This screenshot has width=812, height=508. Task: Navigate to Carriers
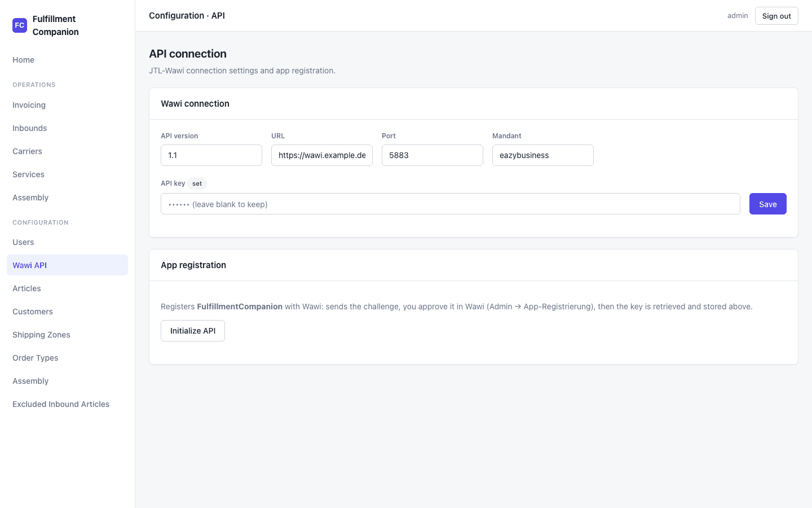pos(67,151)
